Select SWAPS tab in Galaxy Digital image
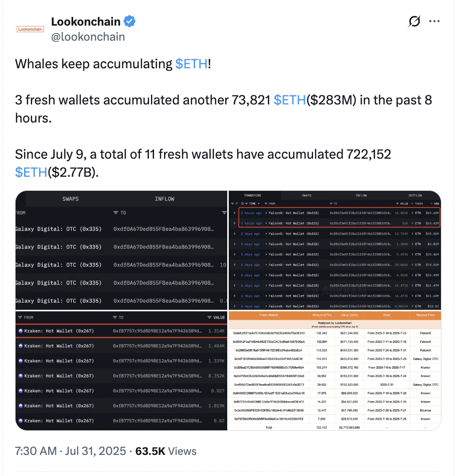 pos(71,199)
